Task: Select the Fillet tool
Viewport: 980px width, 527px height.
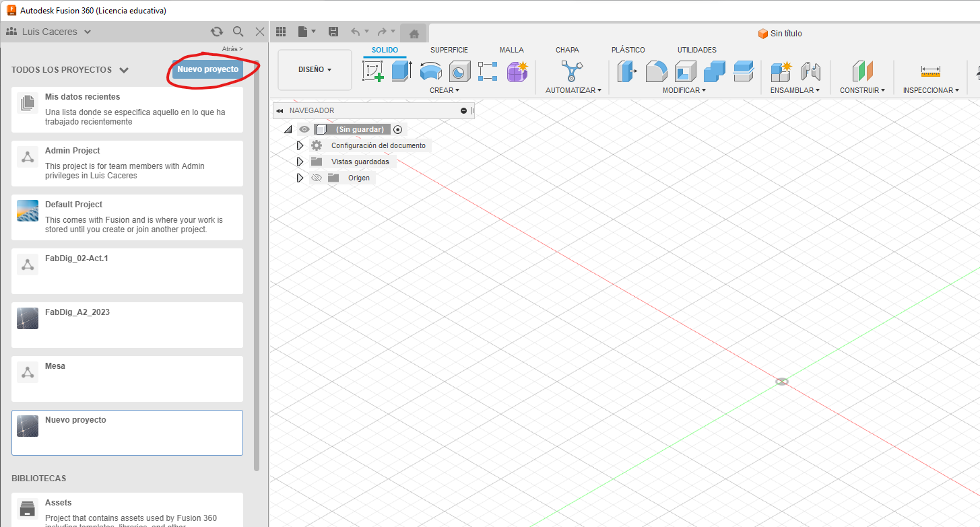Action: [x=656, y=71]
